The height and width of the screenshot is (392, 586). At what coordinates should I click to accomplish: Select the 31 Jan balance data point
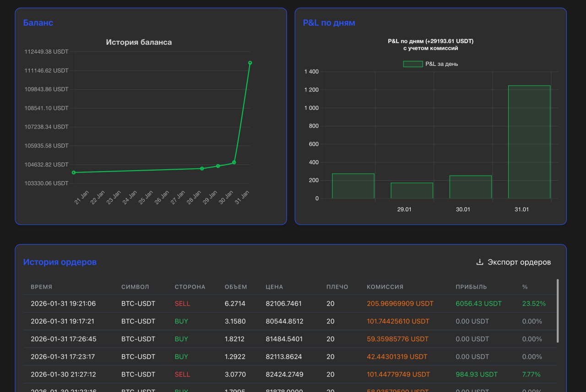(250, 63)
